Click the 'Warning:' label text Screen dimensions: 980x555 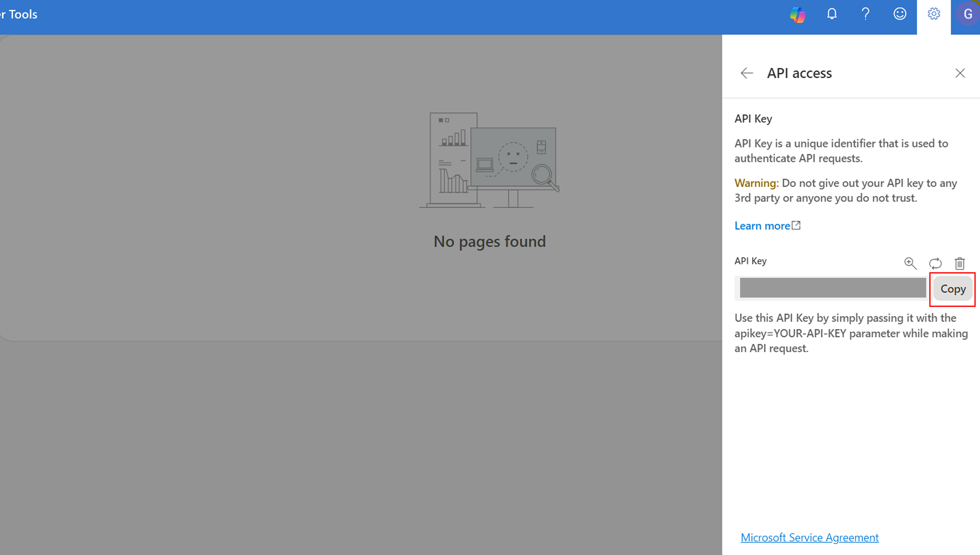(x=756, y=183)
